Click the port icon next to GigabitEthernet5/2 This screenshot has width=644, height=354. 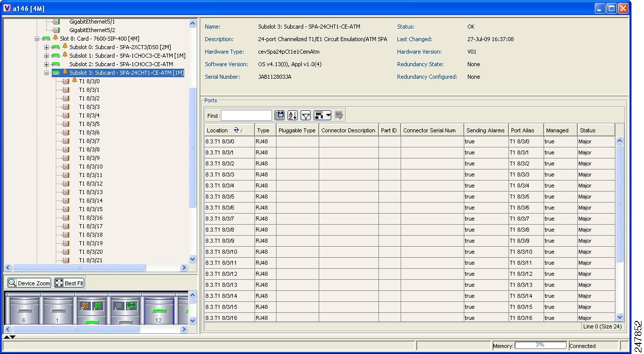(56, 30)
